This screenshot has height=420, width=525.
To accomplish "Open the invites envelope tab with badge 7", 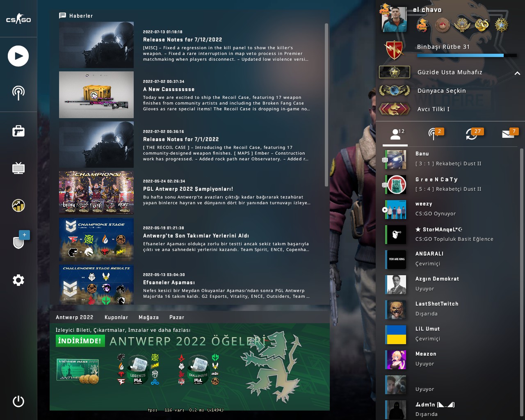I will [510, 134].
